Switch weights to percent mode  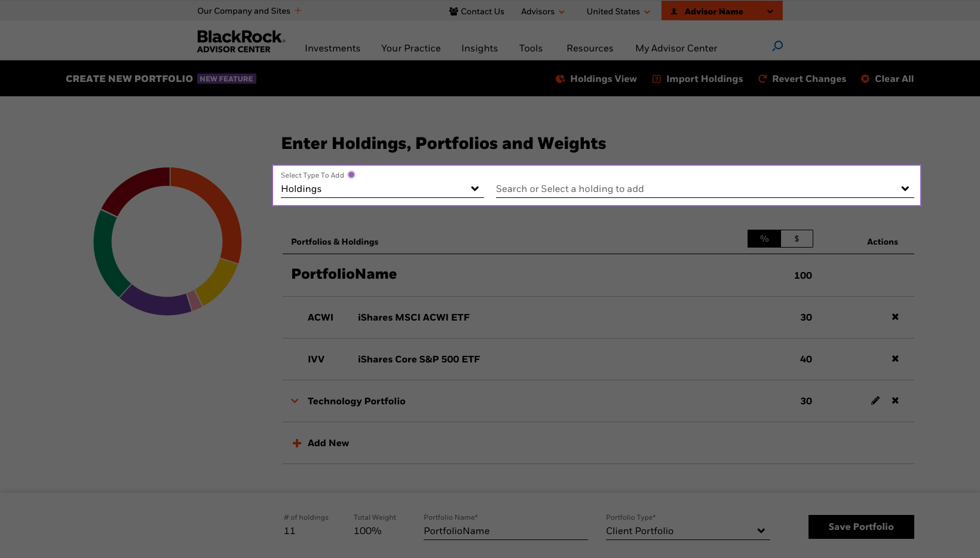[x=764, y=239]
